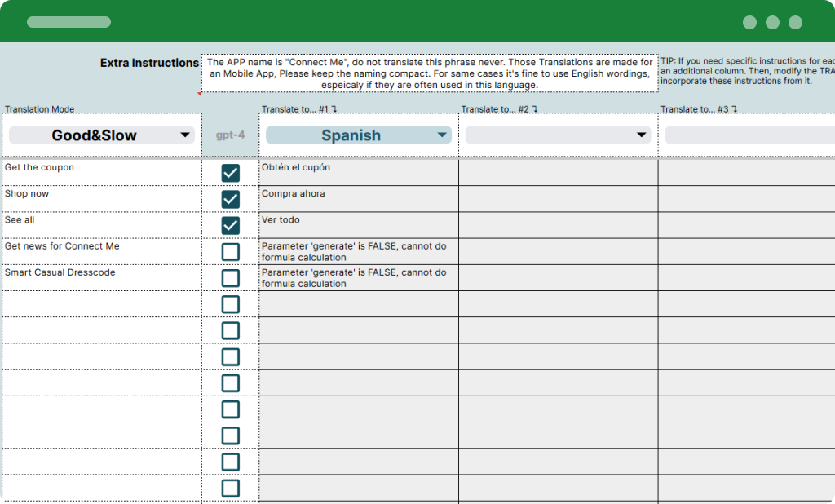835x504 pixels.
Task: Enable generation for Get news for Connect Me
Action: 231,251
